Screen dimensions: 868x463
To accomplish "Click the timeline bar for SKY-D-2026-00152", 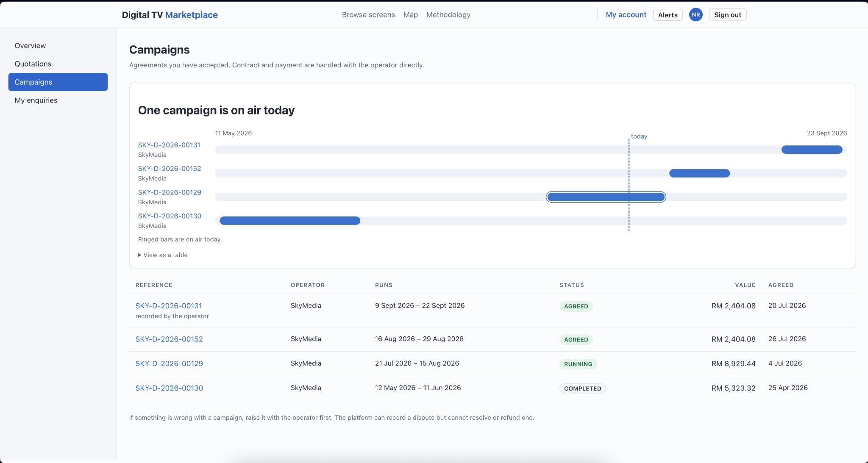I will pyautogui.click(x=699, y=173).
